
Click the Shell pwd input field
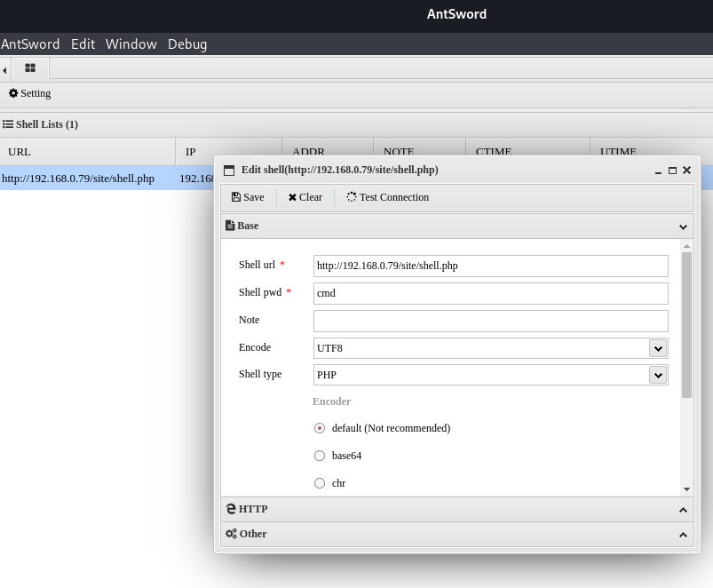coord(491,293)
